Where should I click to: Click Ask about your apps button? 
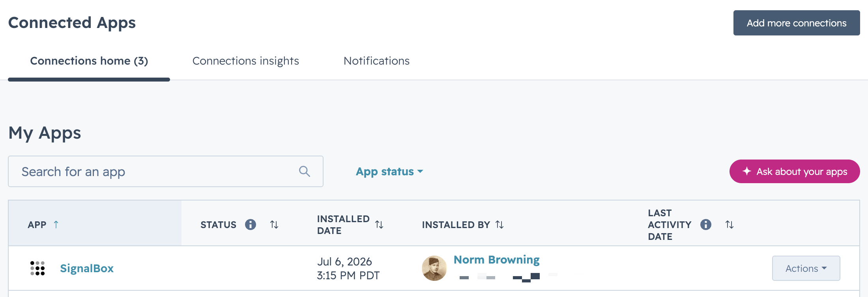click(x=795, y=171)
